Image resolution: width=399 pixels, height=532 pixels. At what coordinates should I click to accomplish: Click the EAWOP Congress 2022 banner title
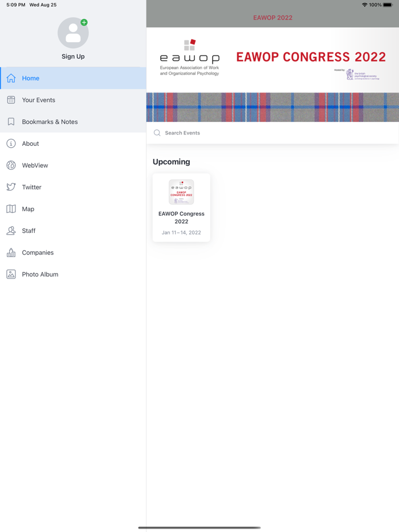(311, 57)
